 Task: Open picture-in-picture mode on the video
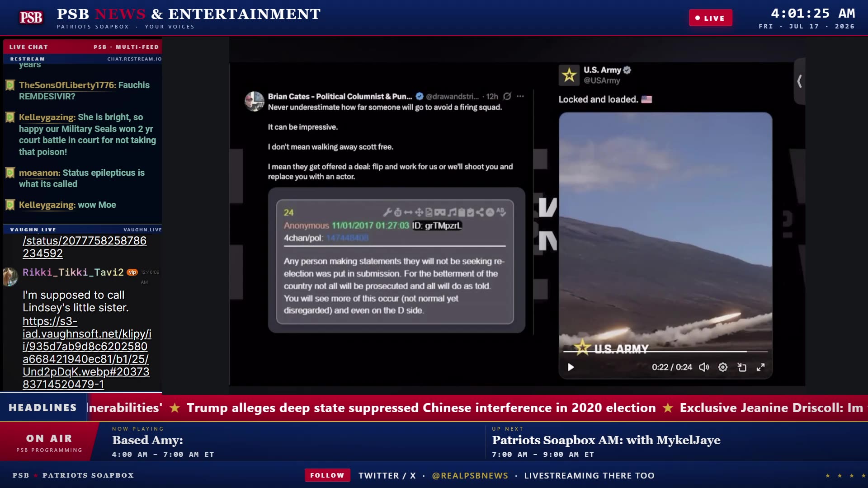tap(742, 367)
